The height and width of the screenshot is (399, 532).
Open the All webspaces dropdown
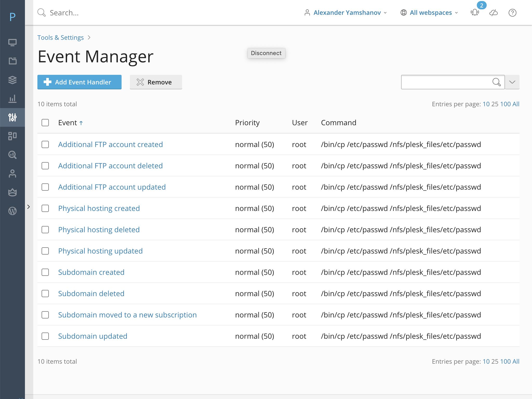tap(430, 12)
